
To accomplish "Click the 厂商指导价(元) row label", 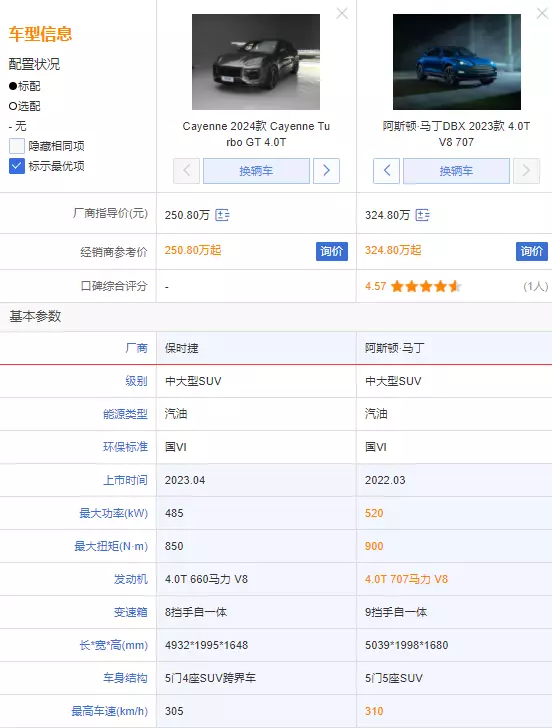I will click(110, 213).
